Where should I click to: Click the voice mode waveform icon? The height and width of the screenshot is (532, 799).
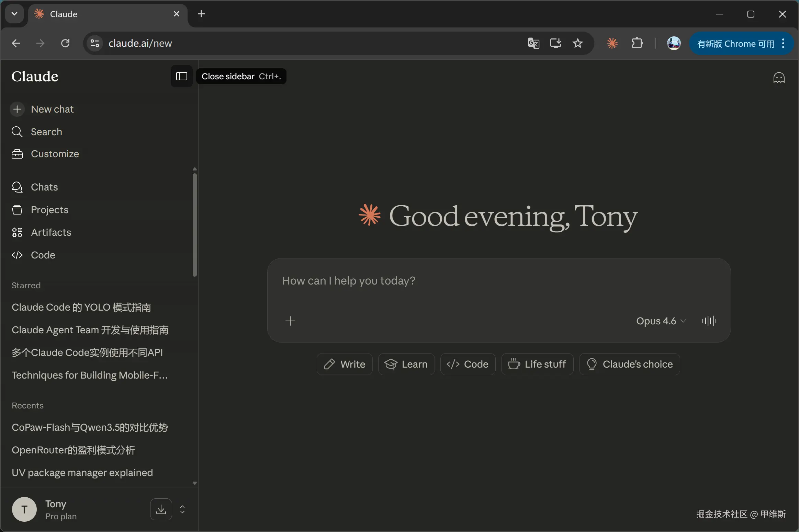click(709, 321)
